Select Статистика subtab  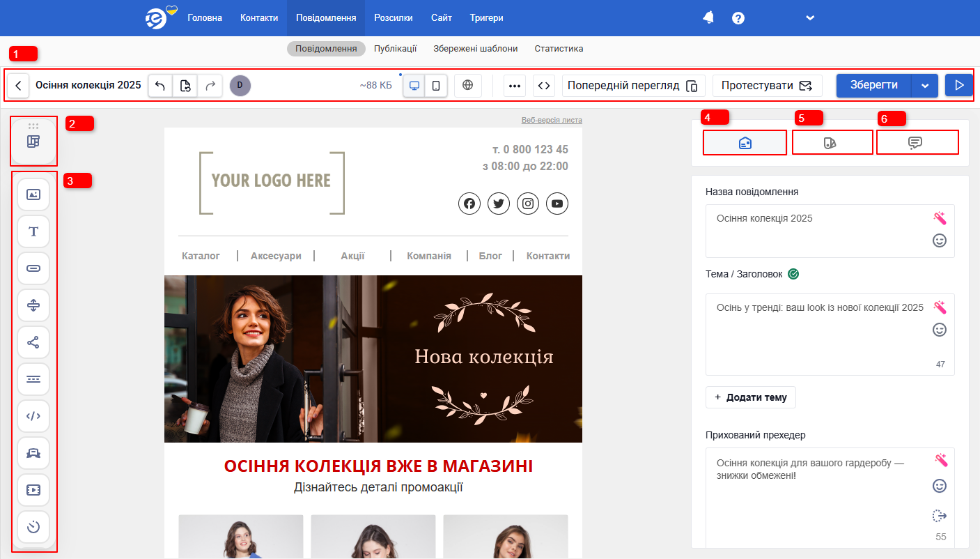(559, 49)
